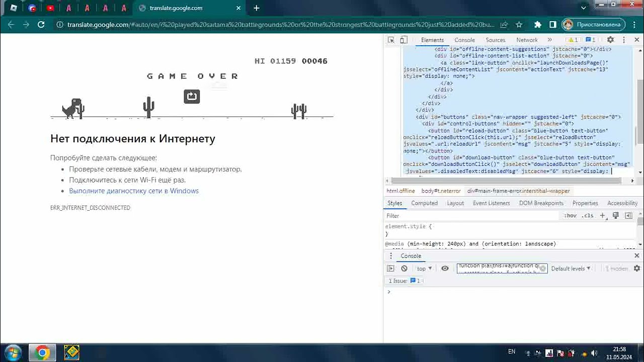Restart the dino game with replay button
Image resolution: width=644 pixels, height=362 pixels.
click(x=192, y=96)
